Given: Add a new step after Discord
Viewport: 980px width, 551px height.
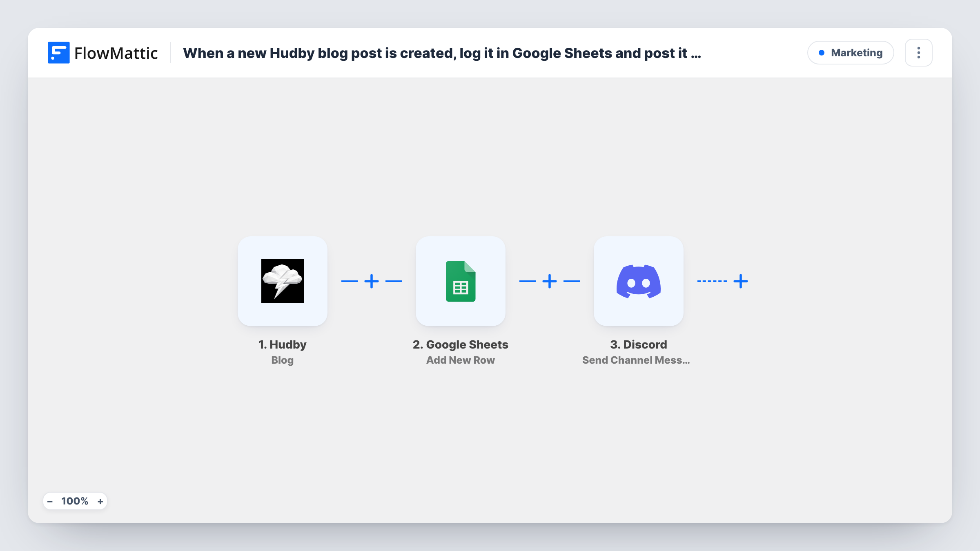Looking at the screenshot, I should 741,281.
